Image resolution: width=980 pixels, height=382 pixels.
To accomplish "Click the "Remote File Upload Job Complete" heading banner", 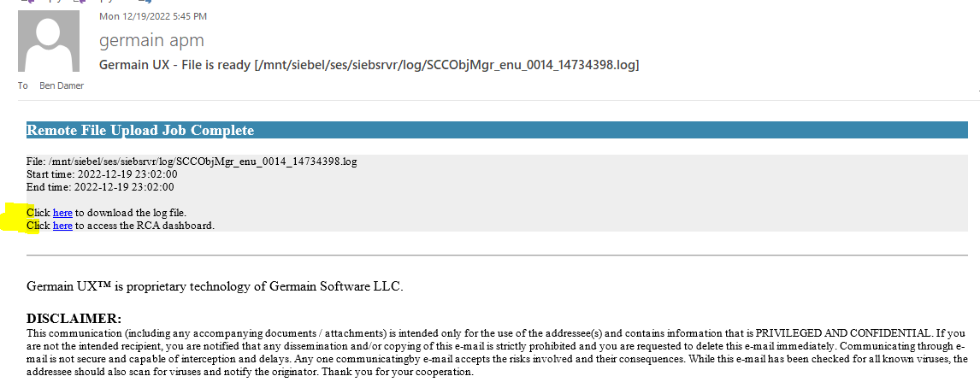I will coord(140,131).
